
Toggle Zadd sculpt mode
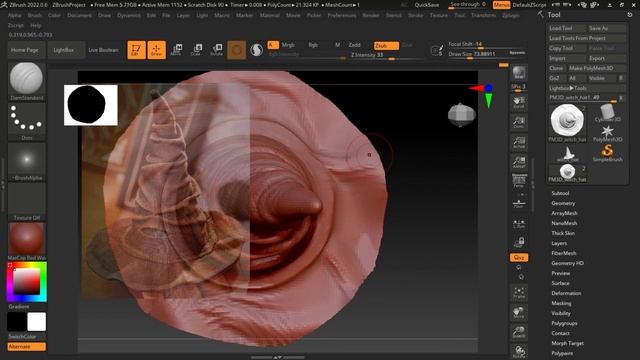[x=354, y=45]
